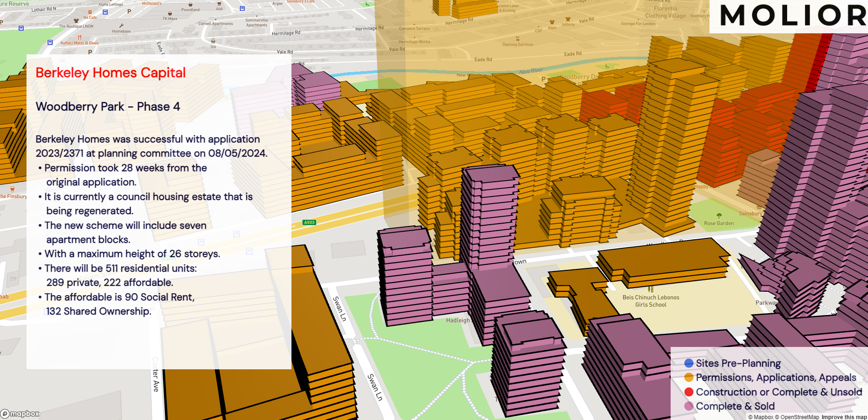Click 'Permissions, Applications, Appeals' legend label
The image size is (868, 420).
coord(776,378)
